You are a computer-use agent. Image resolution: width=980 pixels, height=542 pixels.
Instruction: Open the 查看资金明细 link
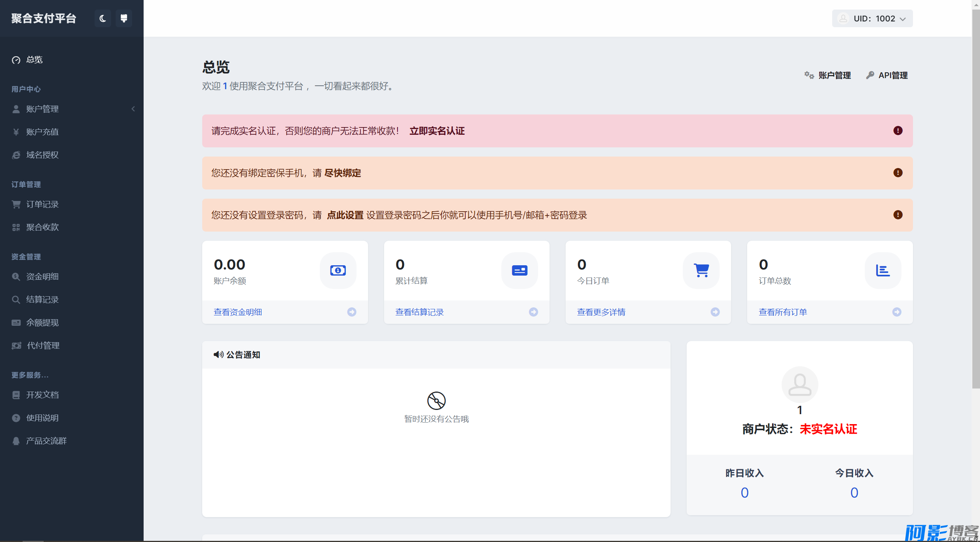pos(238,312)
